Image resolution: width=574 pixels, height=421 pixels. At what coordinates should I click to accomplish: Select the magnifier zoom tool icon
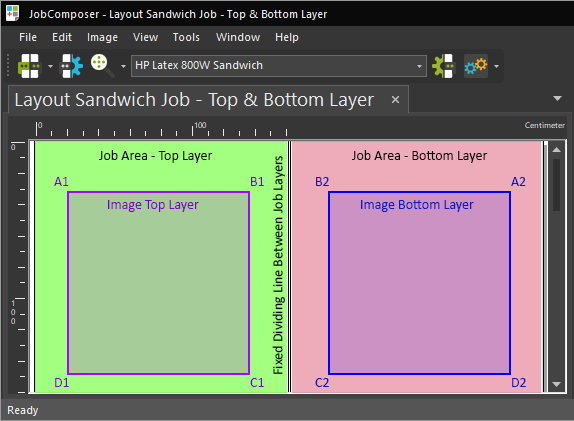(102, 66)
